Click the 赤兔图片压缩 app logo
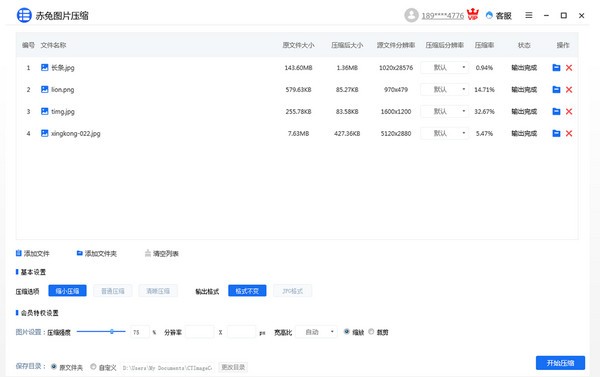This screenshot has width=600, height=377. [24, 15]
